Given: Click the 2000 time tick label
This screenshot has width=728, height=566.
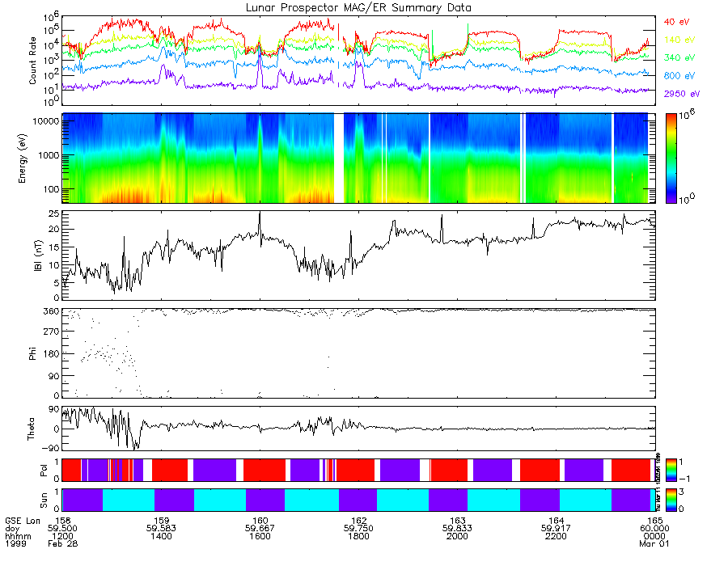Looking at the screenshot, I should (x=457, y=536).
